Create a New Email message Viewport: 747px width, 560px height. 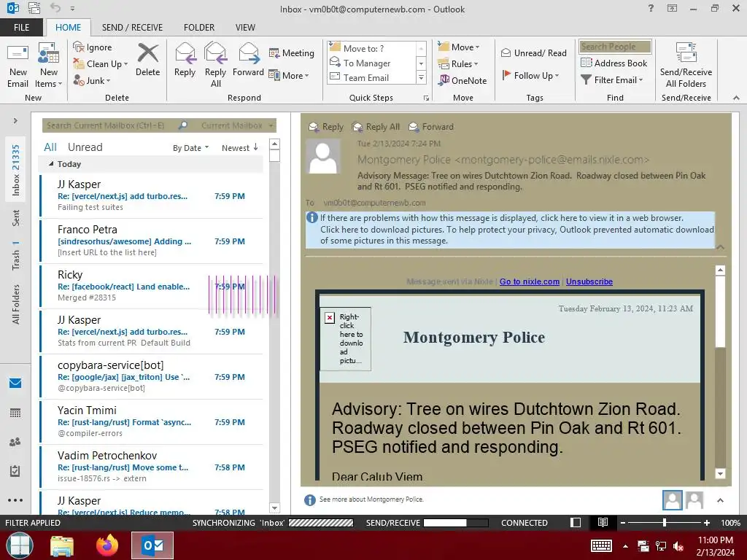point(18,66)
